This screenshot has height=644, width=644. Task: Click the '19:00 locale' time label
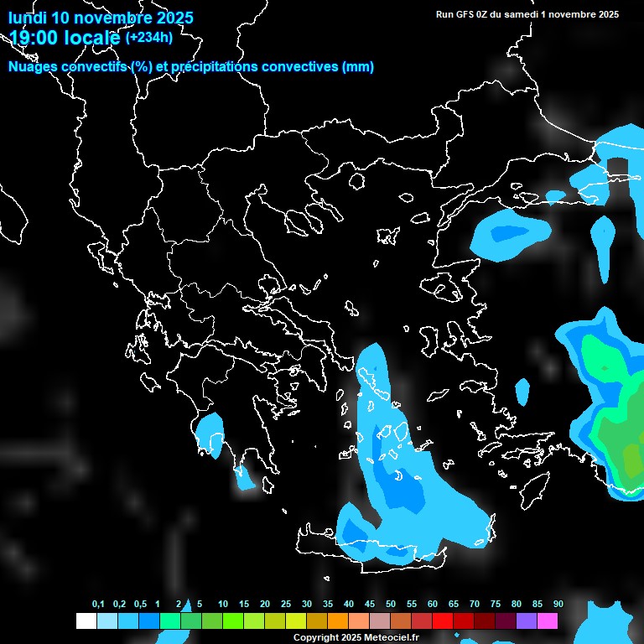tap(65, 38)
